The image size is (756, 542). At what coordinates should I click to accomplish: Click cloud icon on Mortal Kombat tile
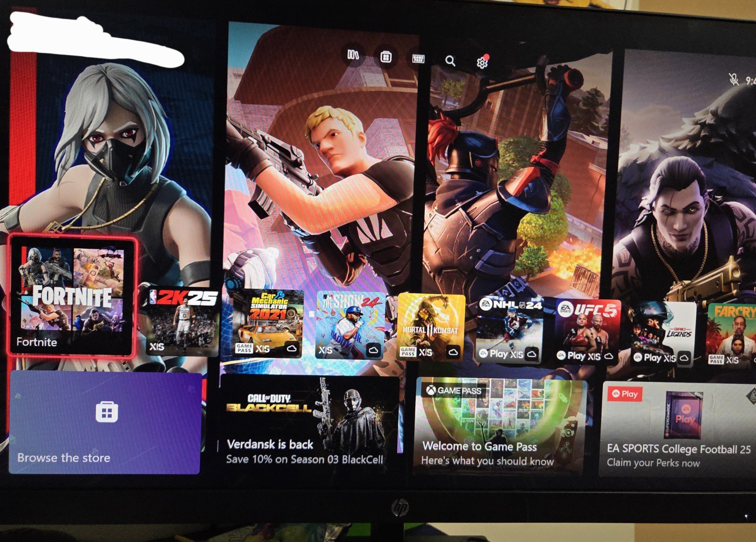[x=453, y=352]
